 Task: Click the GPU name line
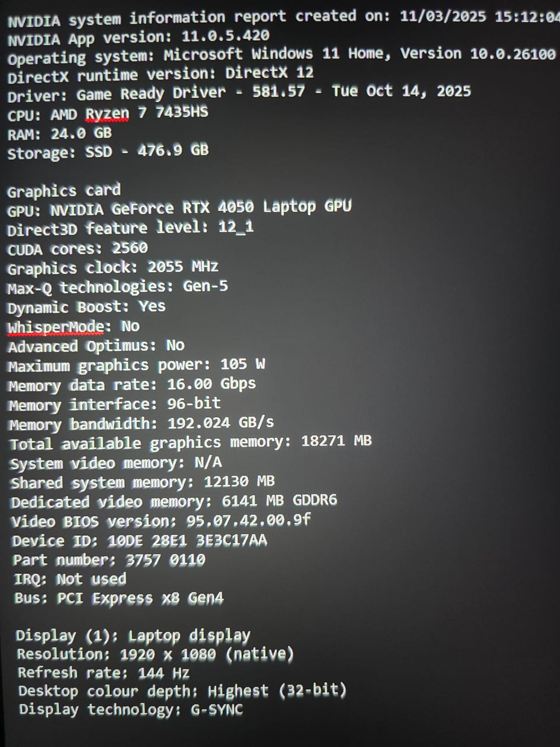[x=179, y=208]
